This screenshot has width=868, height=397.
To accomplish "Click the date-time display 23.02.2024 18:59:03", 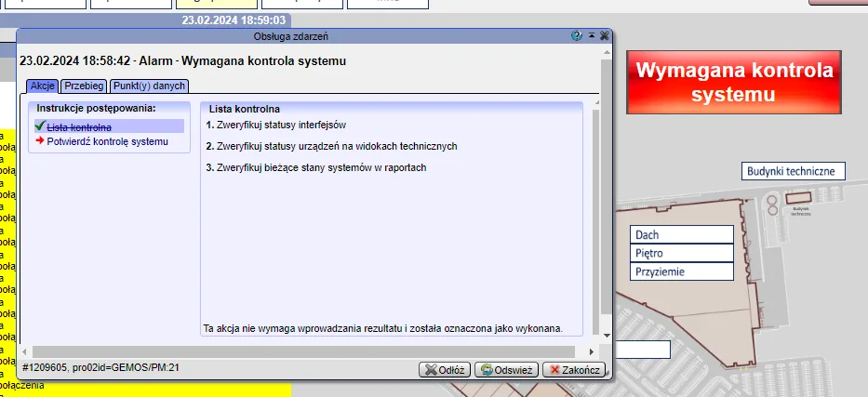I will 234,21.
